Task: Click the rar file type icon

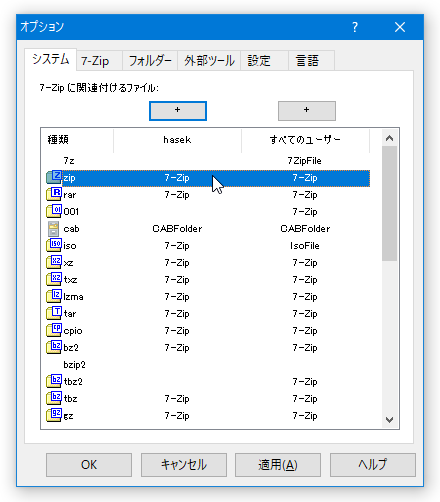Action: [x=54, y=194]
